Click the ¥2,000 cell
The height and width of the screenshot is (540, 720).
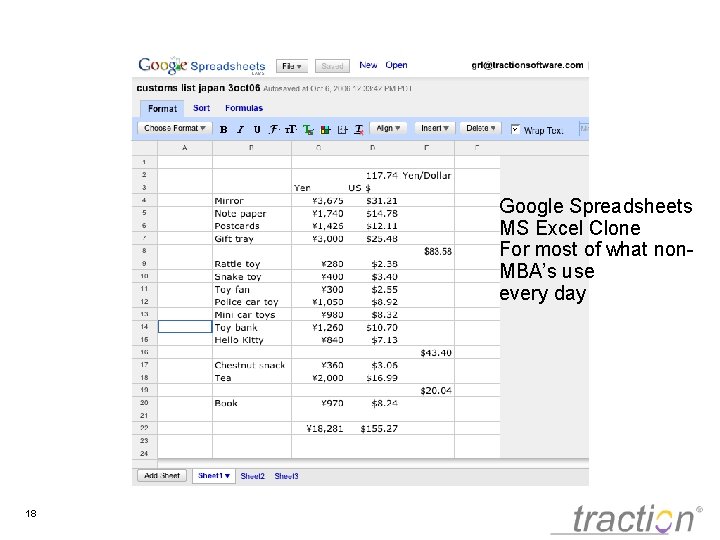tap(318, 378)
